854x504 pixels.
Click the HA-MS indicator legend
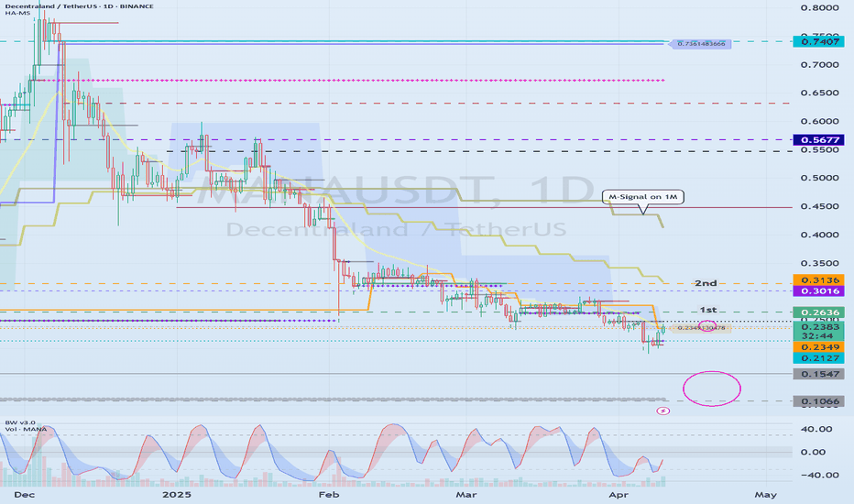[x=18, y=13]
